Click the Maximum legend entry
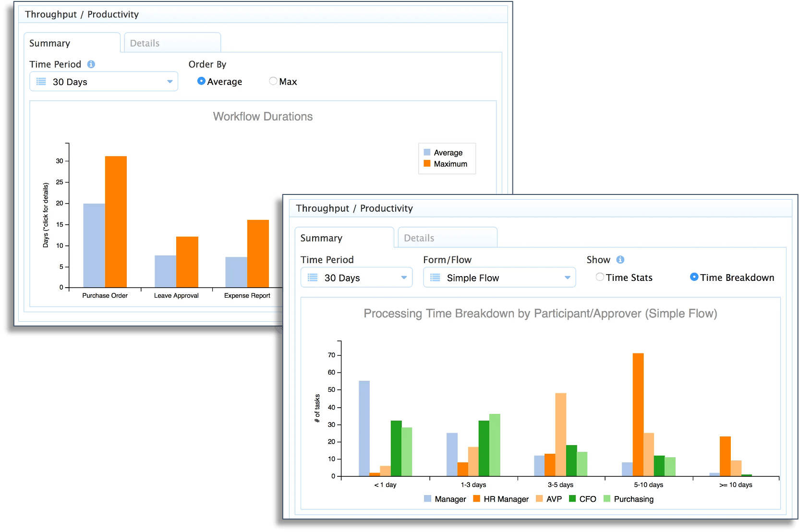799x532 pixels. point(447,164)
